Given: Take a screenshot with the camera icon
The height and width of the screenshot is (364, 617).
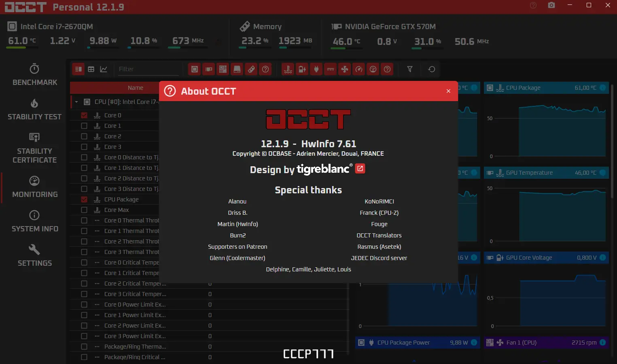Looking at the screenshot, I should (x=551, y=5).
